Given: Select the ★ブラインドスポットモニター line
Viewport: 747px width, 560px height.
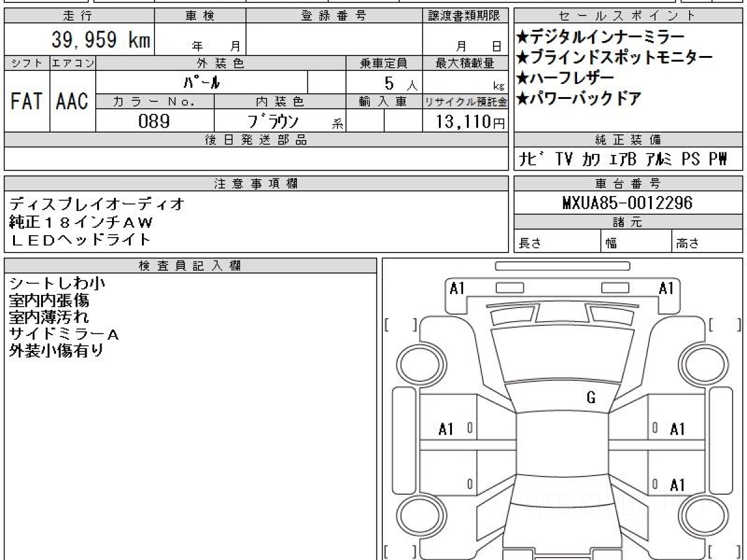Looking at the screenshot, I should [614, 58].
